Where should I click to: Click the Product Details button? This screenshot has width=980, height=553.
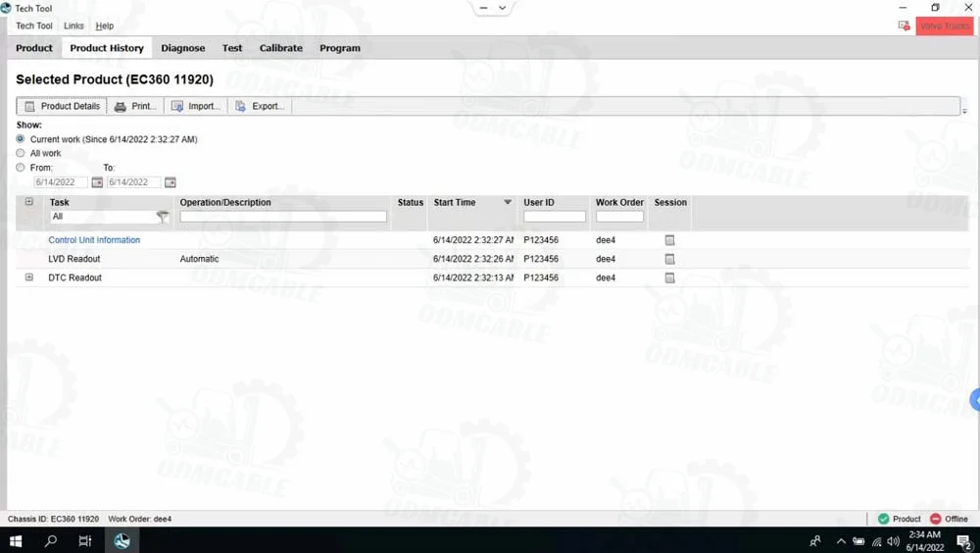tap(62, 106)
